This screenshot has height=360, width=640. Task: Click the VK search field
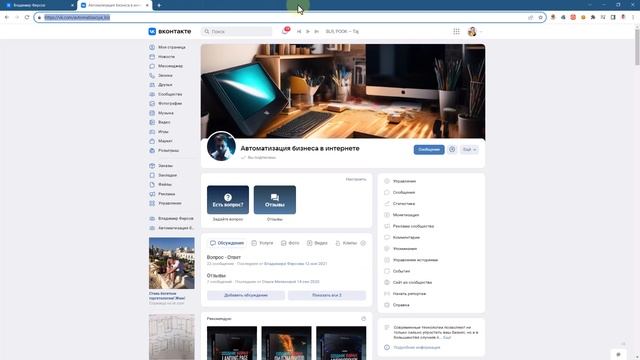(237, 31)
